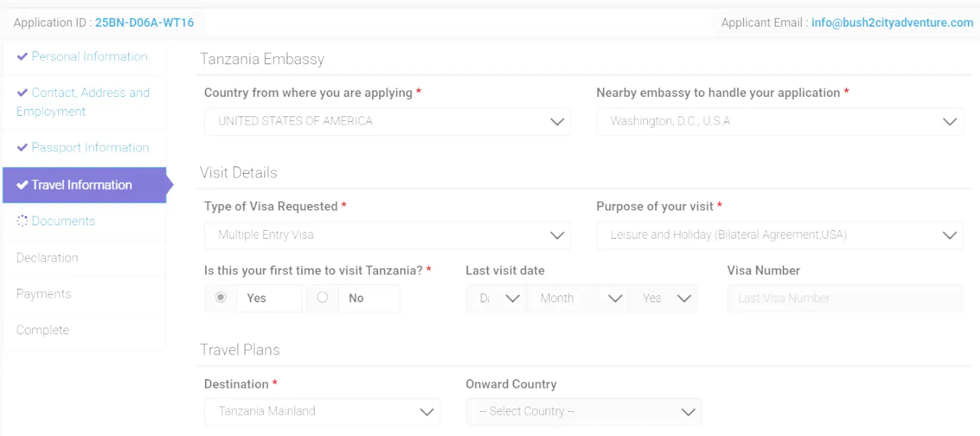Open the last visit Year dropdown

coord(665,298)
